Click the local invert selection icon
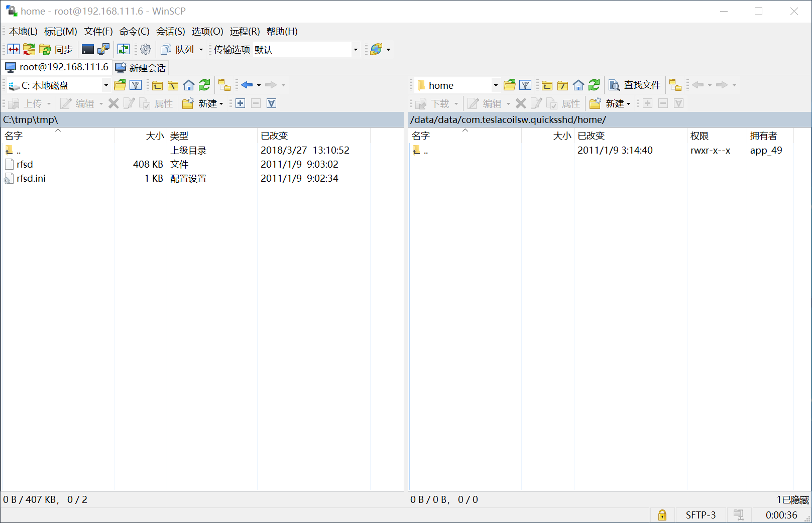This screenshot has height=523, width=812. point(272,103)
